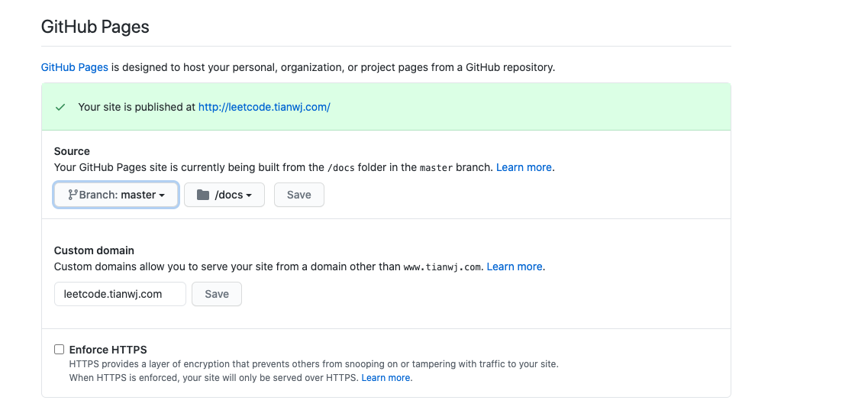Focus the custom domain text field
The height and width of the screenshot is (410, 868).
(120, 294)
